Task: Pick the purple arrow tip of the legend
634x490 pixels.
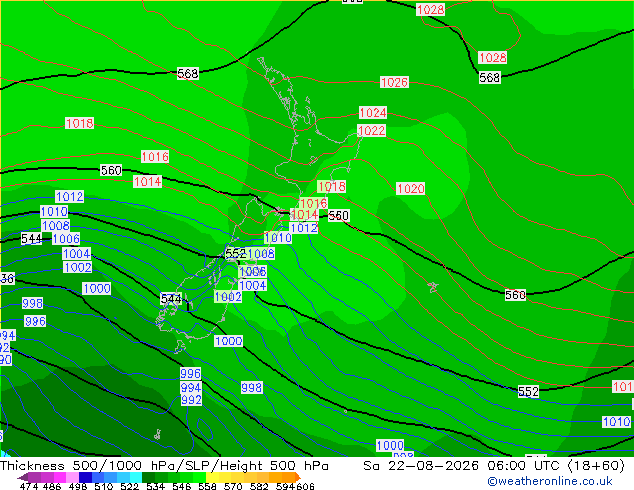Action: (x=23, y=477)
